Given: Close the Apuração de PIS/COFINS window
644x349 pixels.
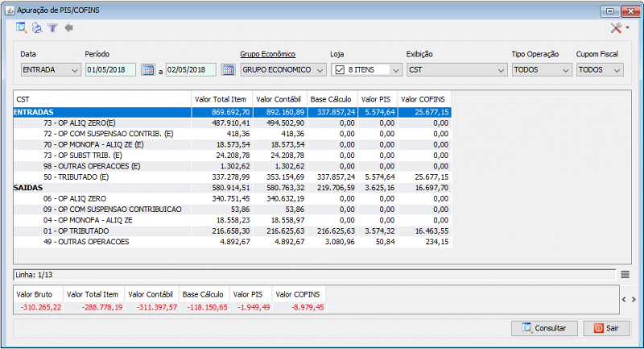Looking at the screenshot, I should [630, 11].
